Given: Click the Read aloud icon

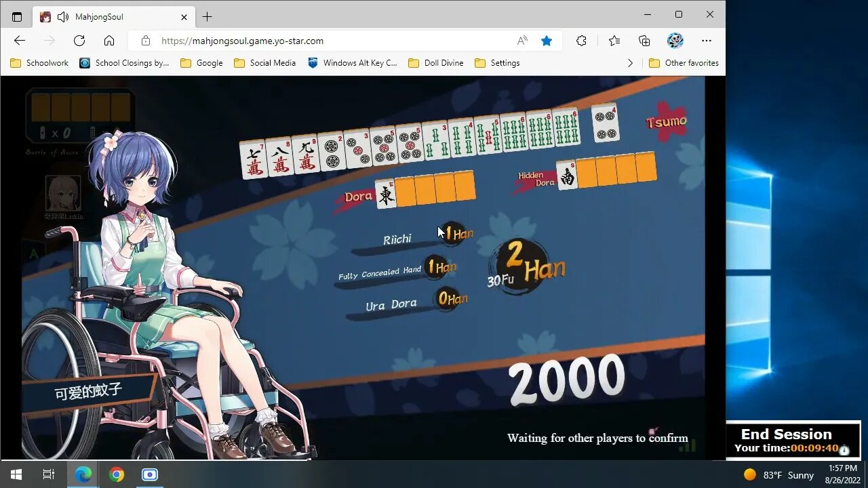Looking at the screenshot, I should [522, 41].
